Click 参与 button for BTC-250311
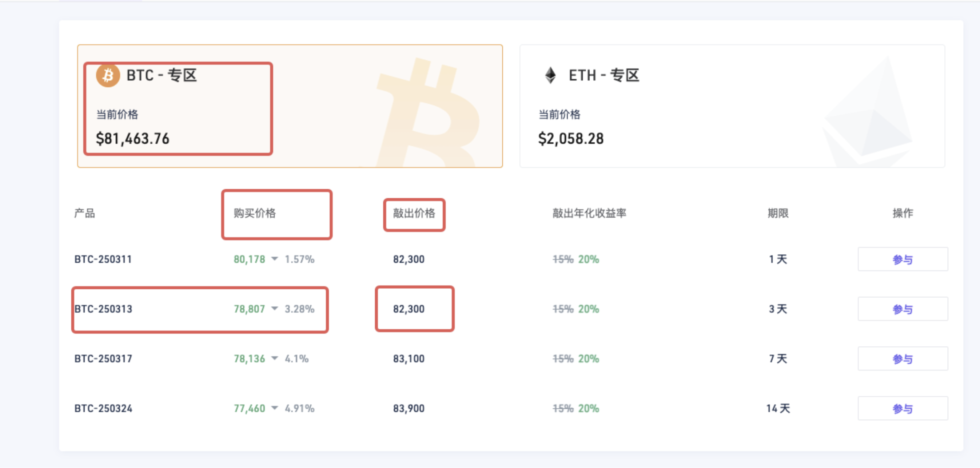 click(x=903, y=259)
